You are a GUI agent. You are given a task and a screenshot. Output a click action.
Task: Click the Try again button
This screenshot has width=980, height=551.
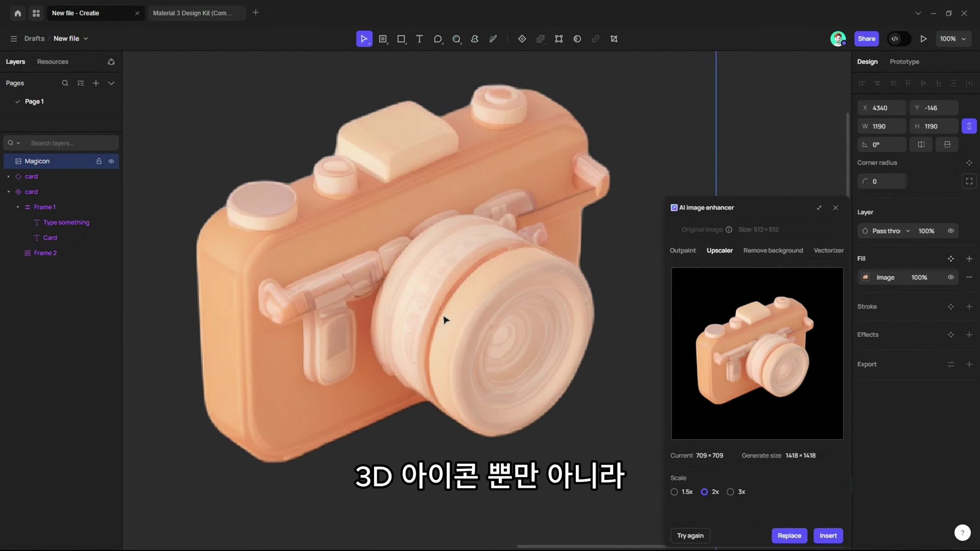tap(690, 536)
